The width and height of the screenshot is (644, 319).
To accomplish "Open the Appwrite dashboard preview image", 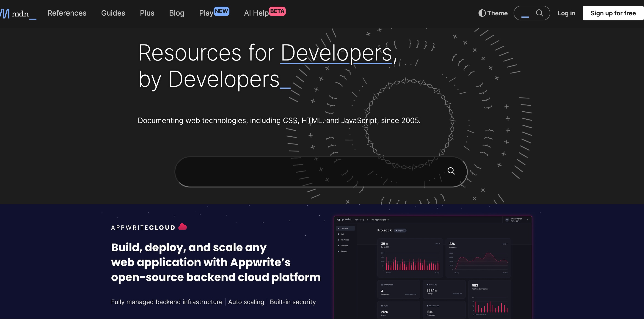I will point(433,267).
